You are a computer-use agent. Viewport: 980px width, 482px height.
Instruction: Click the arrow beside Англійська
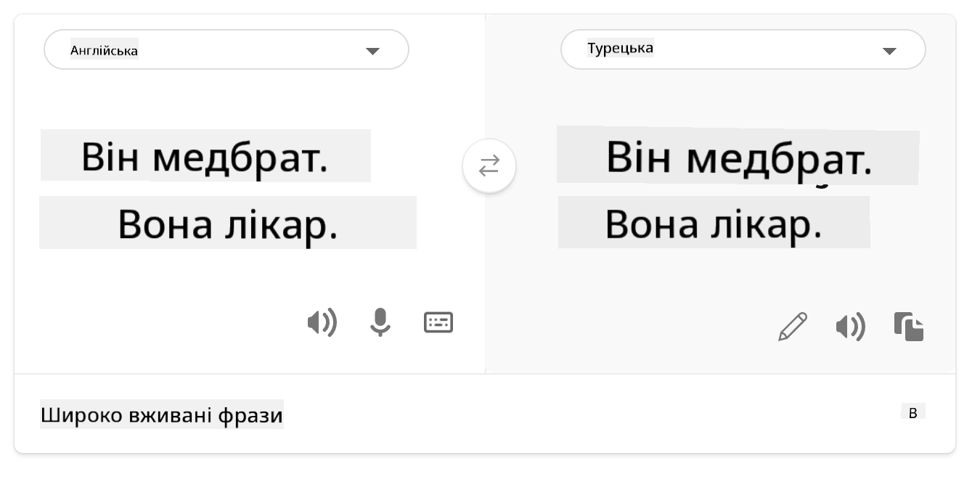[x=372, y=51]
